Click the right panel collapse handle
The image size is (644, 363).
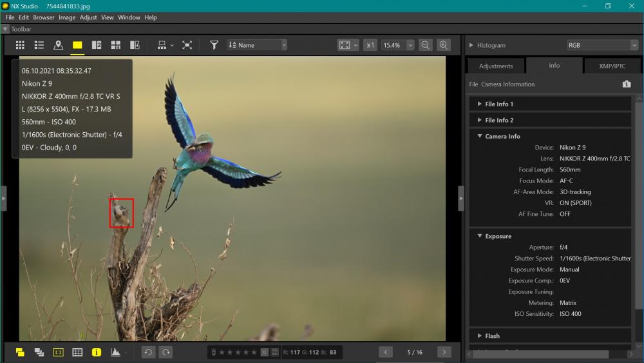coord(461,199)
